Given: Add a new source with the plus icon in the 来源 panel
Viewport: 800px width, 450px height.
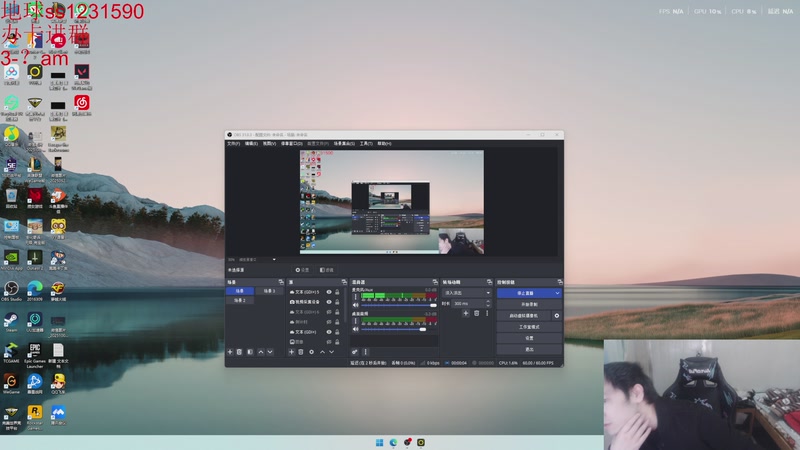Looking at the screenshot, I should [x=291, y=352].
